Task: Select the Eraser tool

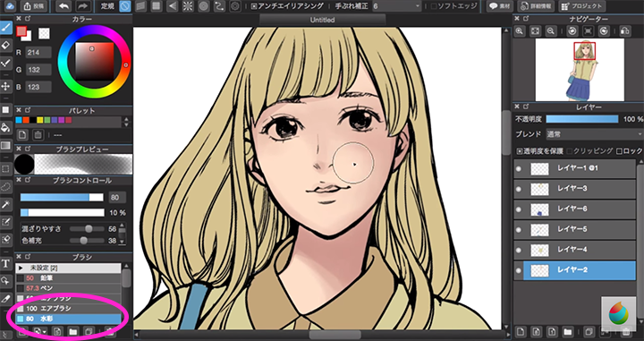Action: 5,45
